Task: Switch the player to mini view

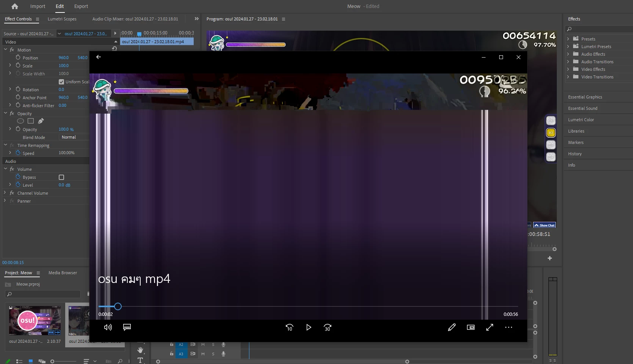Action: coord(470,327)
